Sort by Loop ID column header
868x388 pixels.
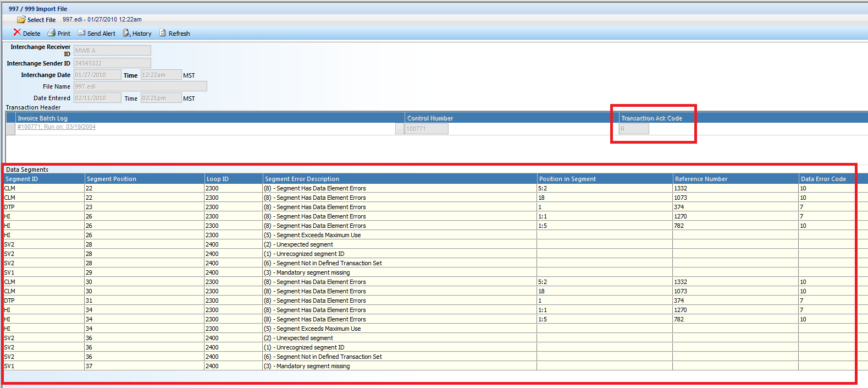[x=234, y=179]
